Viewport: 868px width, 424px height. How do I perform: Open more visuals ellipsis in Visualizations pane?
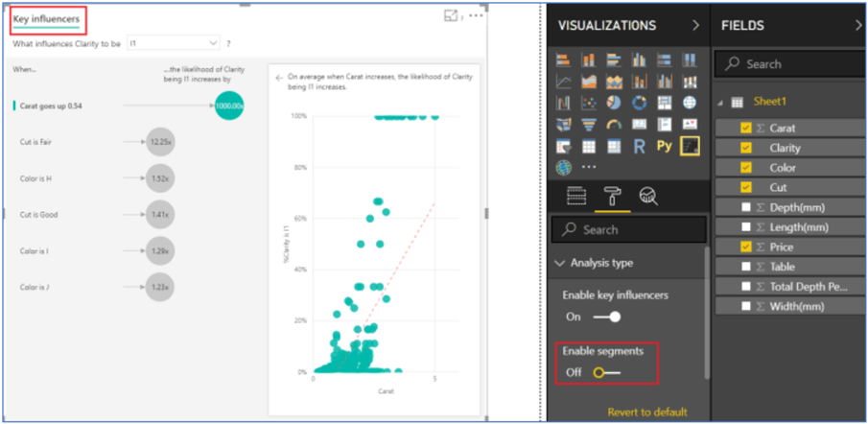(x=589, y=167)
